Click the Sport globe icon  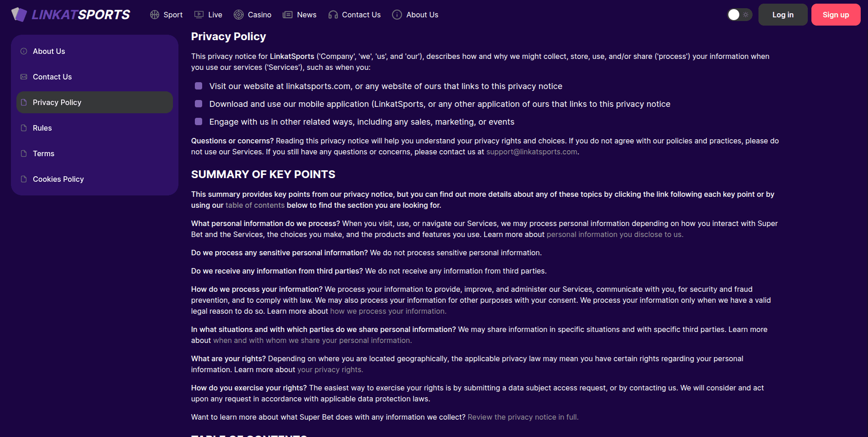point(155,15)
